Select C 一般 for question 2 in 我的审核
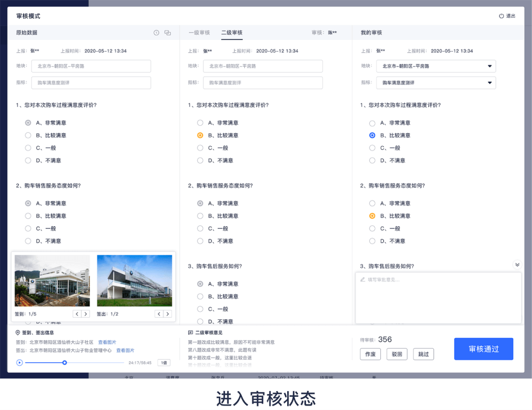The image size is (532, 410). point(372,229)
